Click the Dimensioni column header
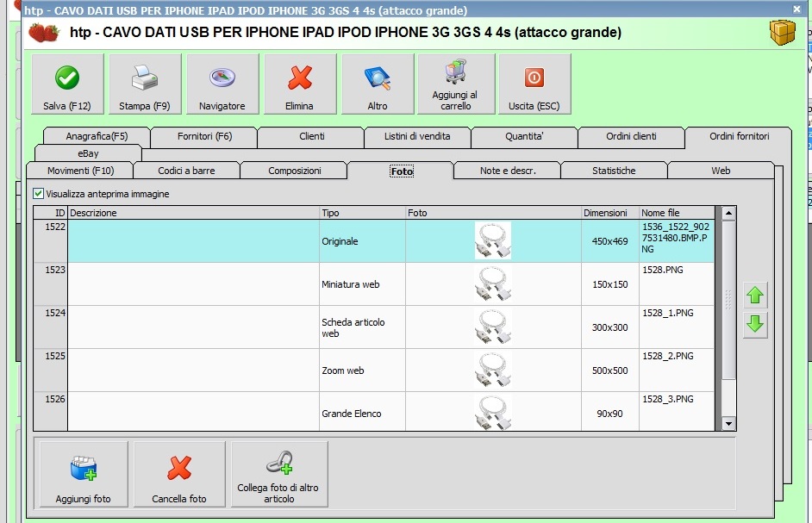This screenshot has width=812, height=523. [610, 213]
